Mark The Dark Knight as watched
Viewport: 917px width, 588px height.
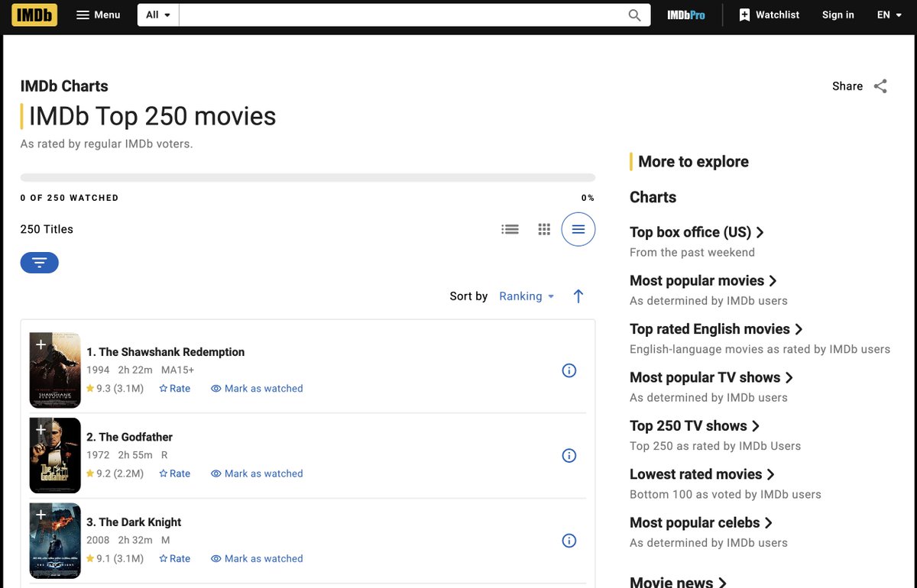coord(257,559)
